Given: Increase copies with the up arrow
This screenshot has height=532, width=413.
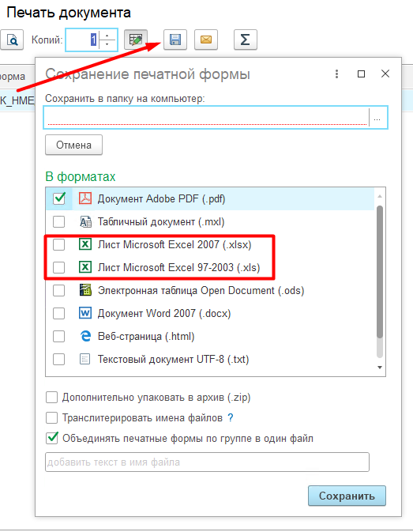Looking at the screenshot, I should [x=107, y=36].
